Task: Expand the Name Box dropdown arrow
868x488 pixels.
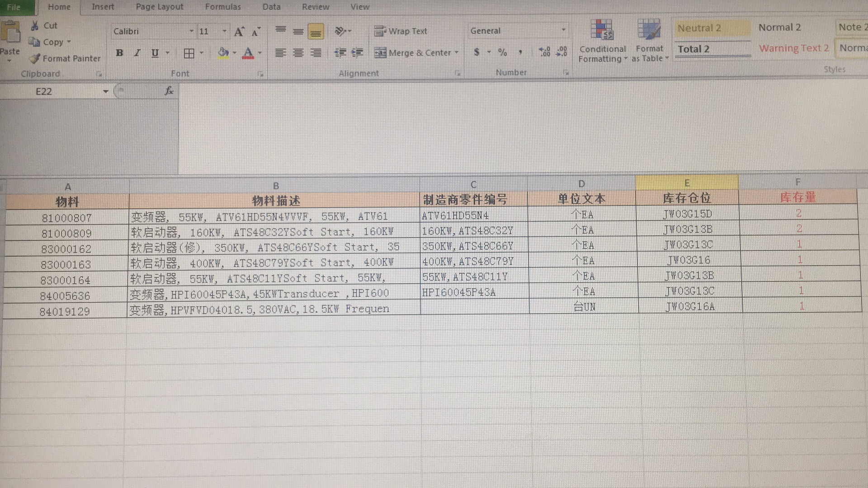Action: pos(105,92)
